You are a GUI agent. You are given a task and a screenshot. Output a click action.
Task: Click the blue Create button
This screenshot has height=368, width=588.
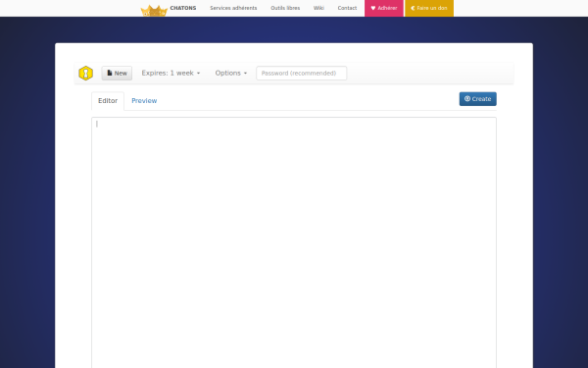point(478,99)
